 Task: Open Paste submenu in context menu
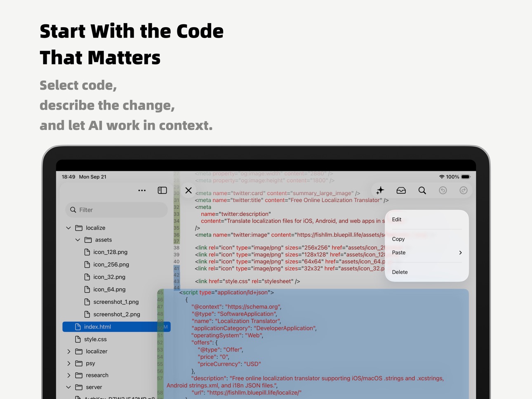point(427,253)
